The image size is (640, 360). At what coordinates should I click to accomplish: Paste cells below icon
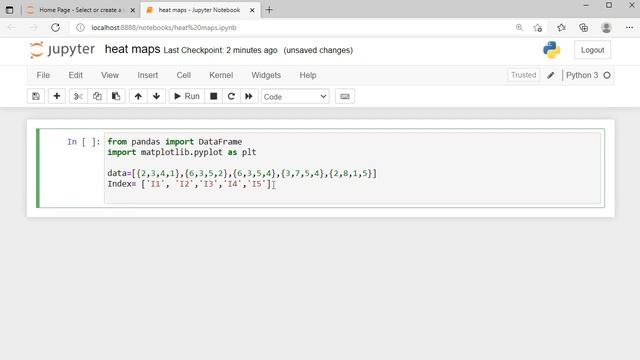(116, 96)
